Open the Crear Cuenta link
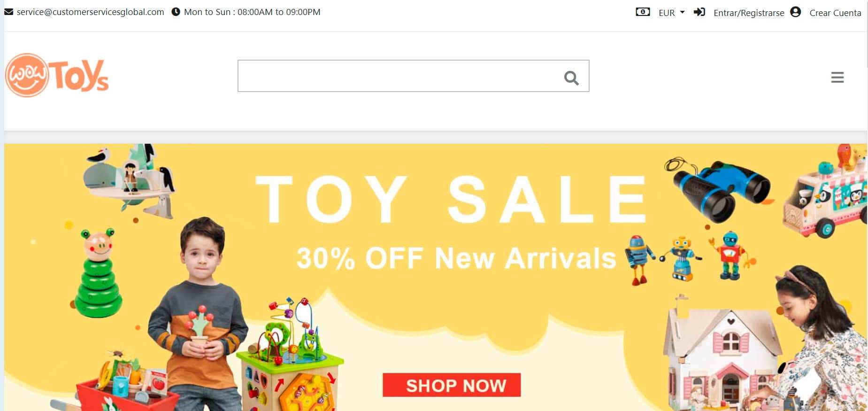Screen dimensions: 868x411 tap(835, 13)
